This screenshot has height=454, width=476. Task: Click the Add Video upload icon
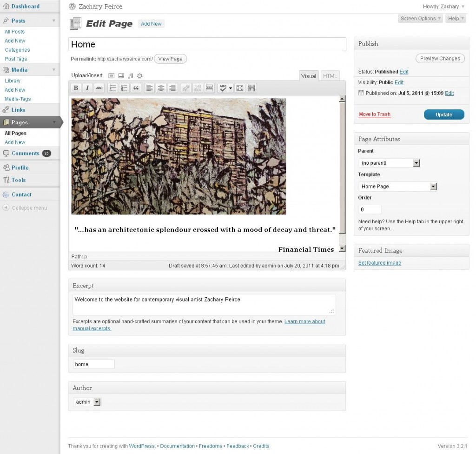coord(121,76)
